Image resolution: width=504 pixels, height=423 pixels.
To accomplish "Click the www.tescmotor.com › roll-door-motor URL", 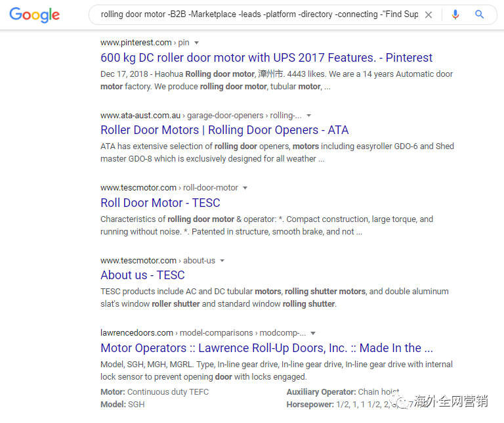I will point(169,188).
